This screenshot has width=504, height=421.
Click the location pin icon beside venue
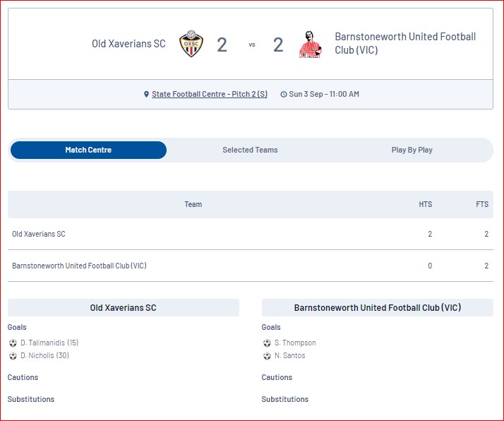[146, 94]
